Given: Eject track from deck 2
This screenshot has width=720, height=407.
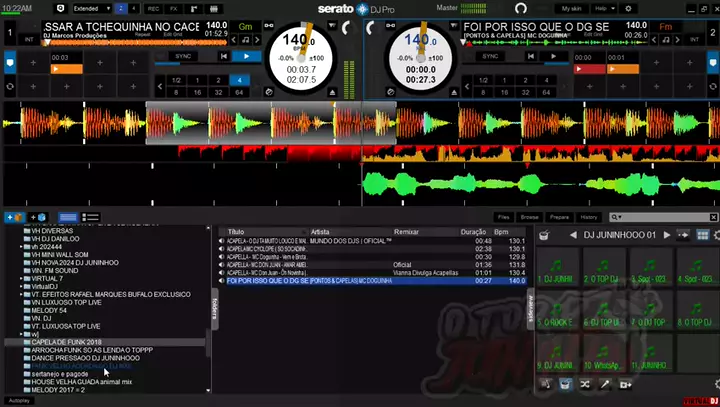Looking at the screenshot, I should tap(454, 92).
